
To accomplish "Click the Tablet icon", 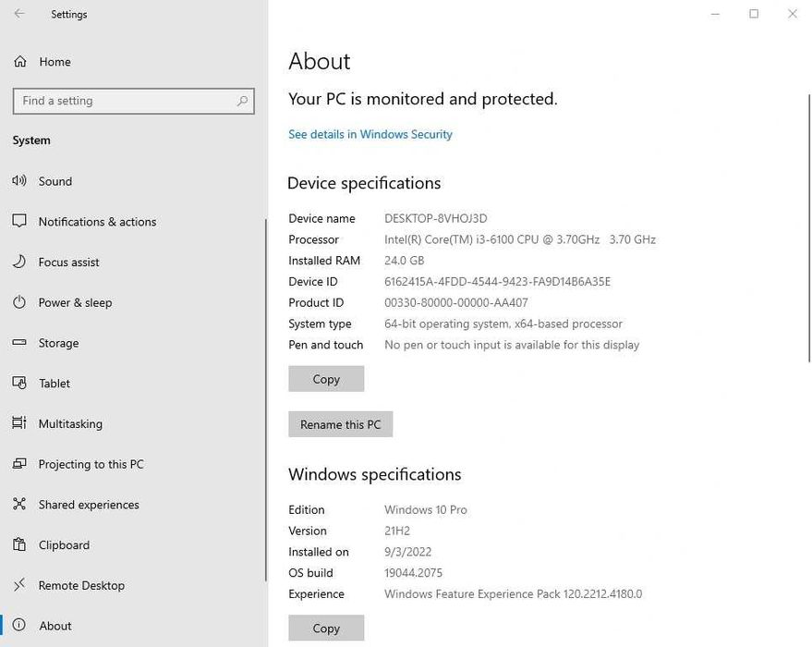I will 19,383.
